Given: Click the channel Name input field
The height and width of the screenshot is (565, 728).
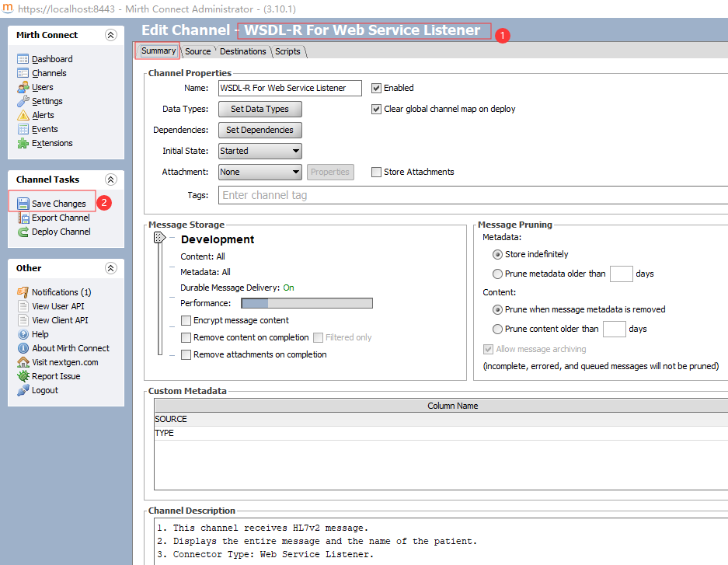Looking at the screenshot, I should 290,89.
